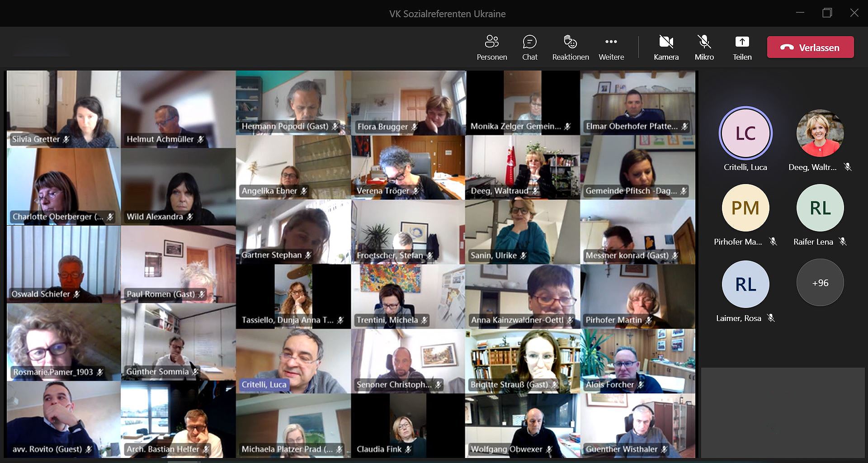
Task: Share screen with the Teilen icon
Action: click(742, 47)
